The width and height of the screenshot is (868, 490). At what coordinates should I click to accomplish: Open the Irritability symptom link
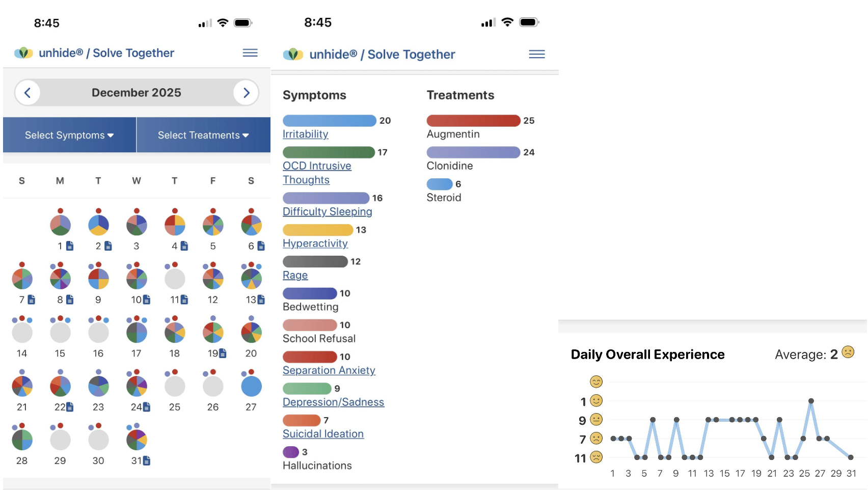click(x=305, y=134)
